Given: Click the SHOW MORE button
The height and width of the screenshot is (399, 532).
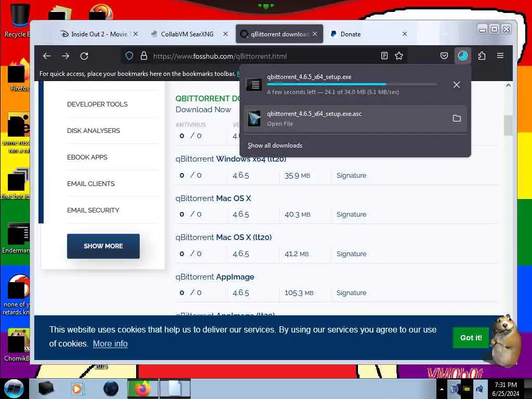Looking at the screenshot, I should [103, 246].
